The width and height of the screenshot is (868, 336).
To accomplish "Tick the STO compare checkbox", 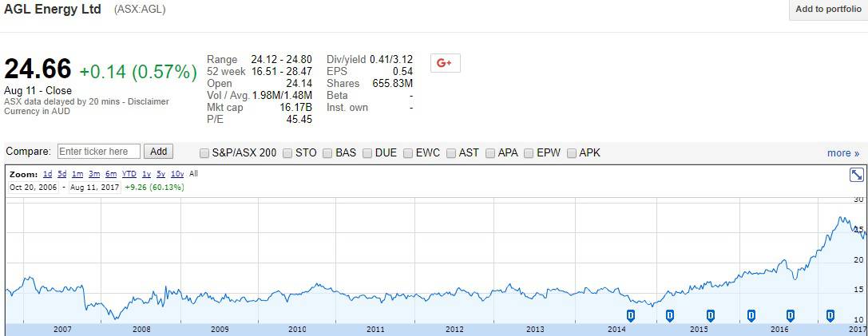I will (x=287, y=152).
